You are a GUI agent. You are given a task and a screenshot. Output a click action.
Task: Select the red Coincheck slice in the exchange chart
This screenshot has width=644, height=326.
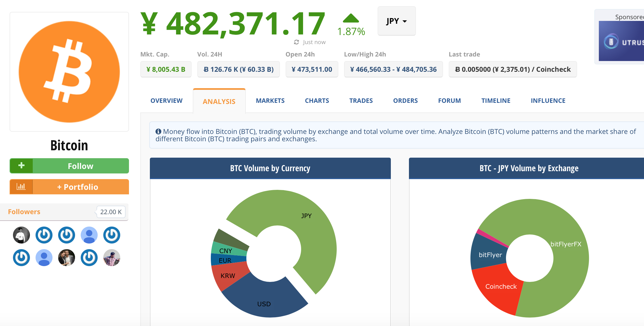(500, 291)
